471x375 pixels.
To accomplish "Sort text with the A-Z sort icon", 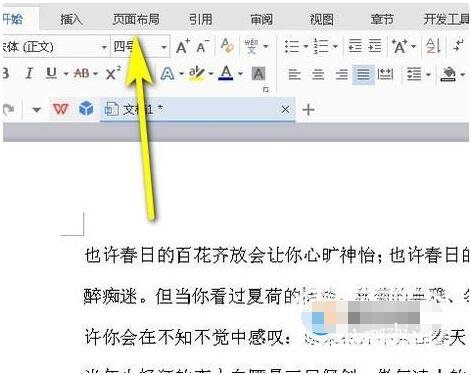I will click(433, 46).
